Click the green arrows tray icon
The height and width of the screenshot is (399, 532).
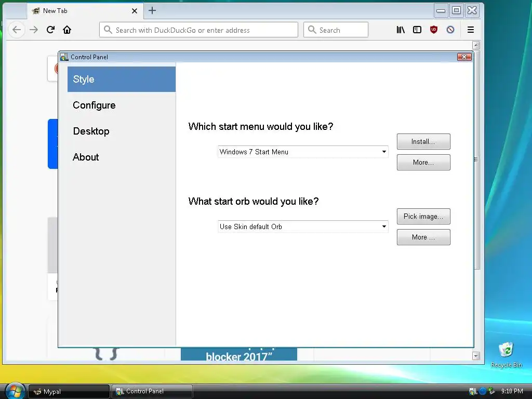pyautogui.click(x=491, y=392)
